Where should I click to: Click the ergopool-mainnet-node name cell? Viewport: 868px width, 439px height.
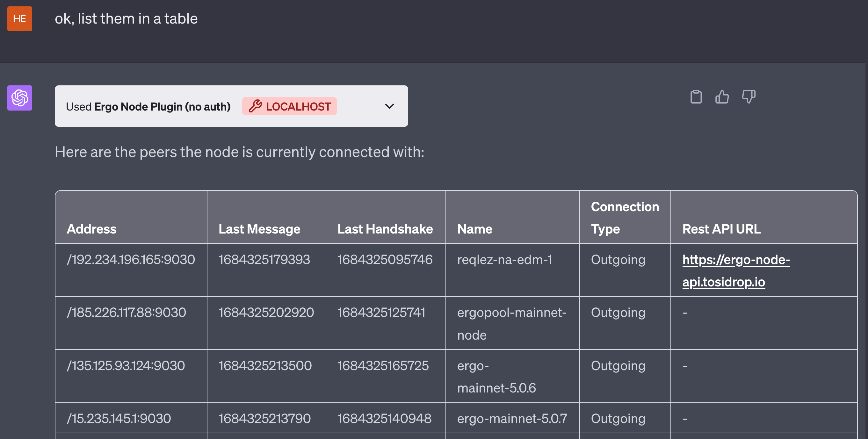[x=511, y=323]
